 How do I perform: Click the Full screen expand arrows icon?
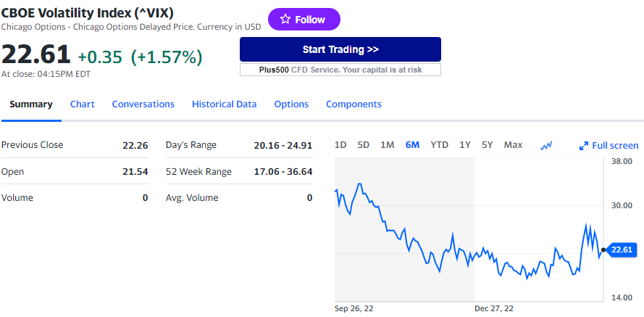[x=584, y=146]
